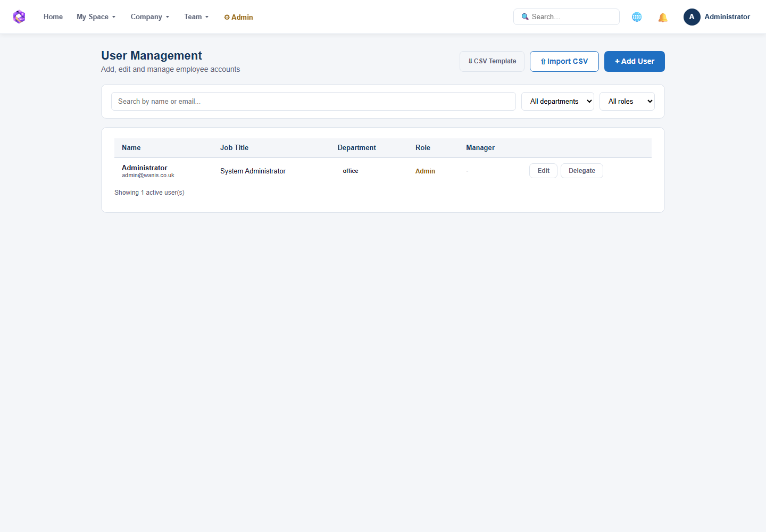Image resolution: width=766 pixels, height=532 pixels.
Task: Open the Admin section
Action: (x=238, y=17)
